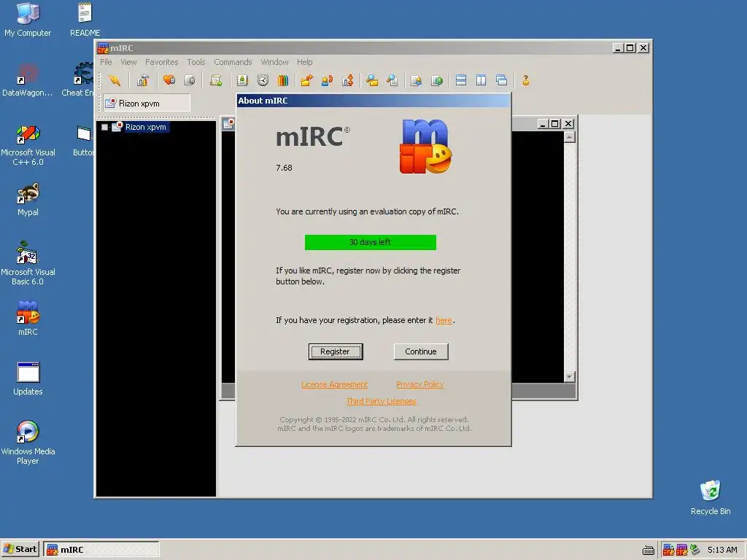Open the Tools menu
The width and height of the screenshot is (747, 560).
tap(196, 62)
